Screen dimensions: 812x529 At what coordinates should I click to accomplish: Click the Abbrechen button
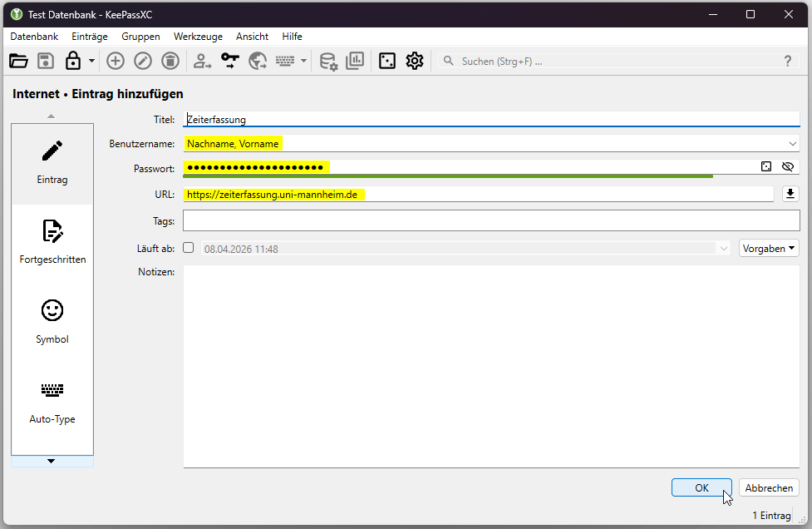pyautogui.click(x=769, y=487)
